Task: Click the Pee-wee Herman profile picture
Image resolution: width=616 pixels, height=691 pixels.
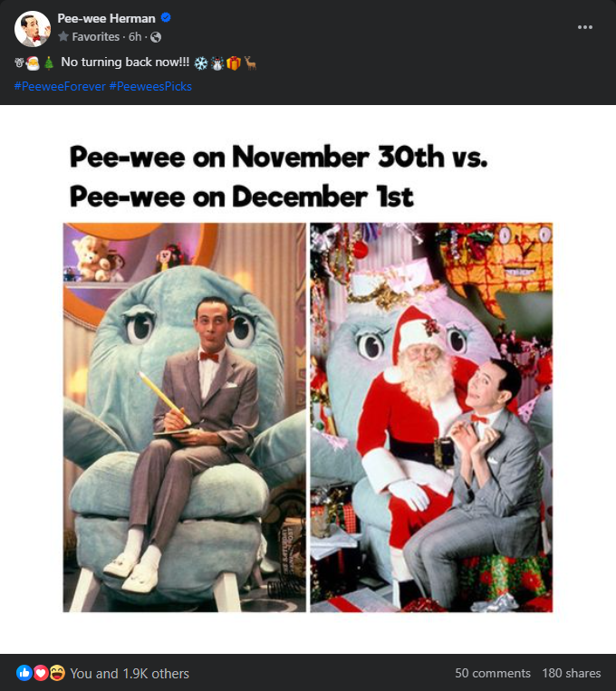Action: coord(33,29)
